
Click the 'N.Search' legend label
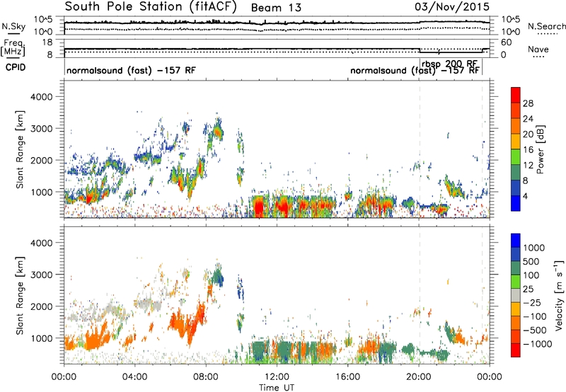click(x=547, y=26)
